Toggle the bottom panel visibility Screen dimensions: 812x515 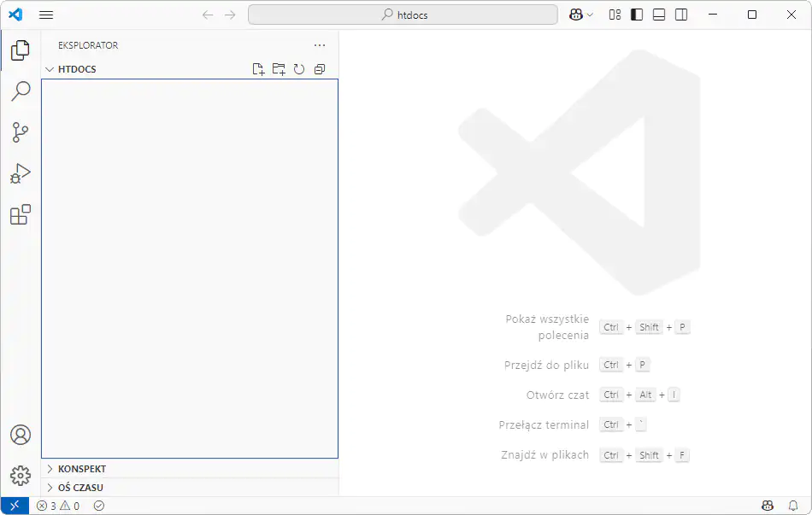coord(659,15)
